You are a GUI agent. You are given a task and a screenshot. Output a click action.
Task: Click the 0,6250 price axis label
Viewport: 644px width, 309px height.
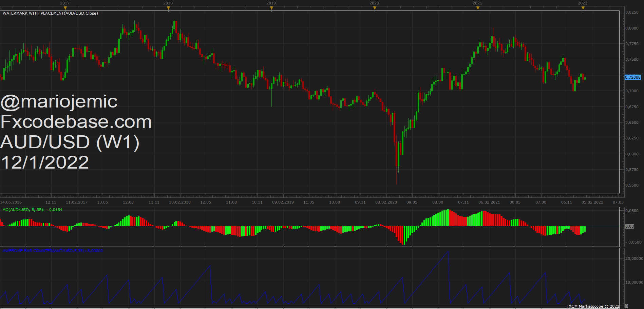632,138
